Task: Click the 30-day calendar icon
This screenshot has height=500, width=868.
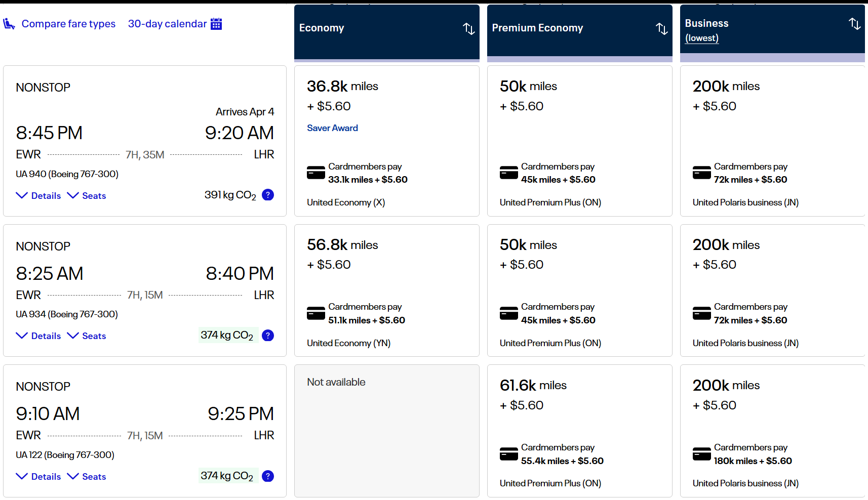Action: pyautogui.click(x=216, y=24)
